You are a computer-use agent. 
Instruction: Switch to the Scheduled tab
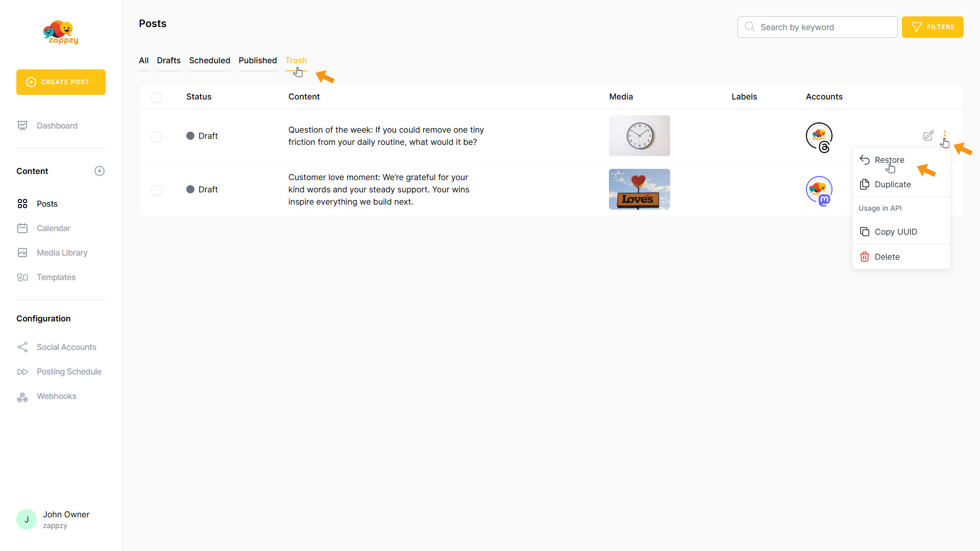tap(209, 60)
